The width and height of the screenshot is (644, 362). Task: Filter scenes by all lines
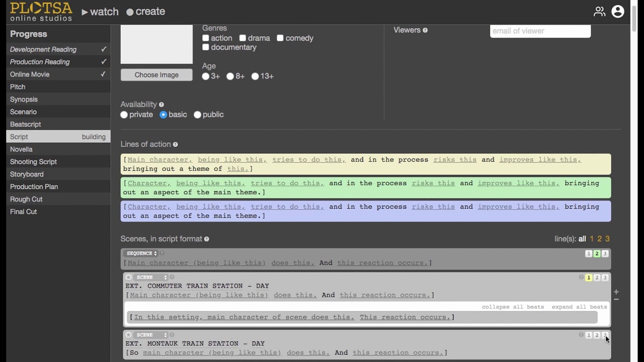coord(582,239)
